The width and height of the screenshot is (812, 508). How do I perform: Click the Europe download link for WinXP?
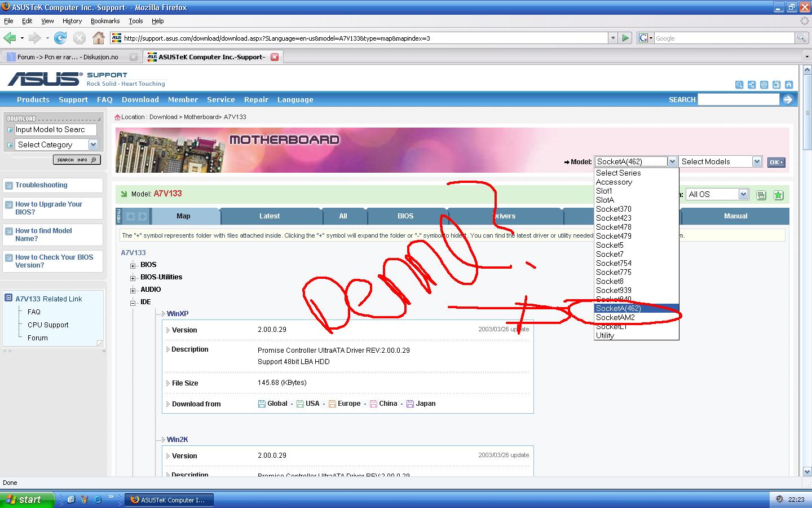click(349, 404)
